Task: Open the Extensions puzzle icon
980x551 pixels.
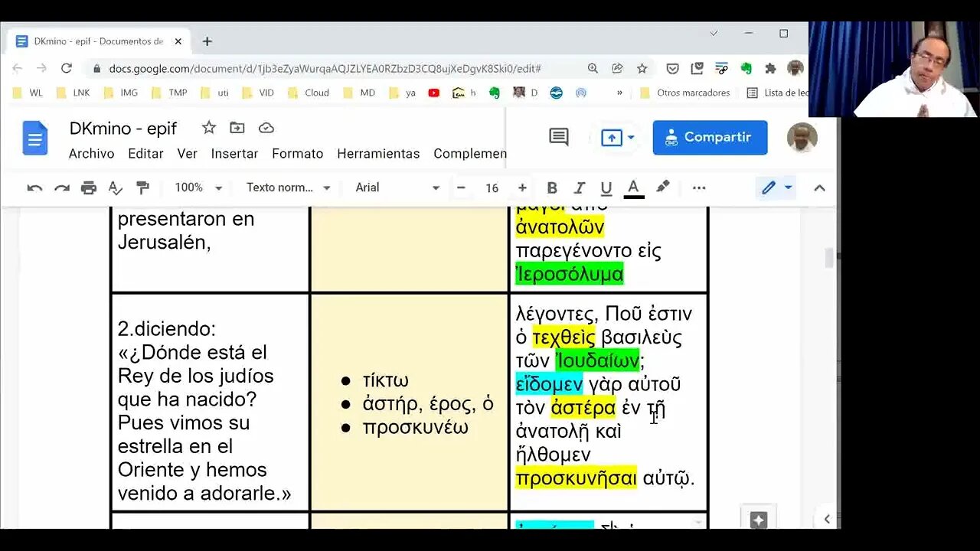Action: [770, 68]
